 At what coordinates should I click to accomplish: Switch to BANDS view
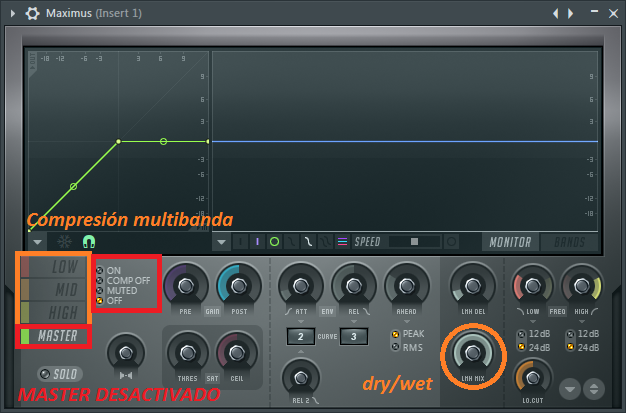[570, 242]
